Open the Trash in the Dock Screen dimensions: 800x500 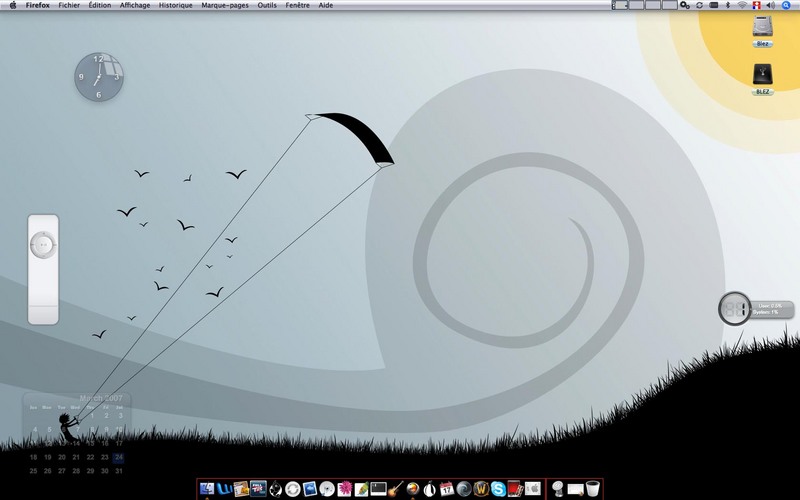click(x=592, y=489)
